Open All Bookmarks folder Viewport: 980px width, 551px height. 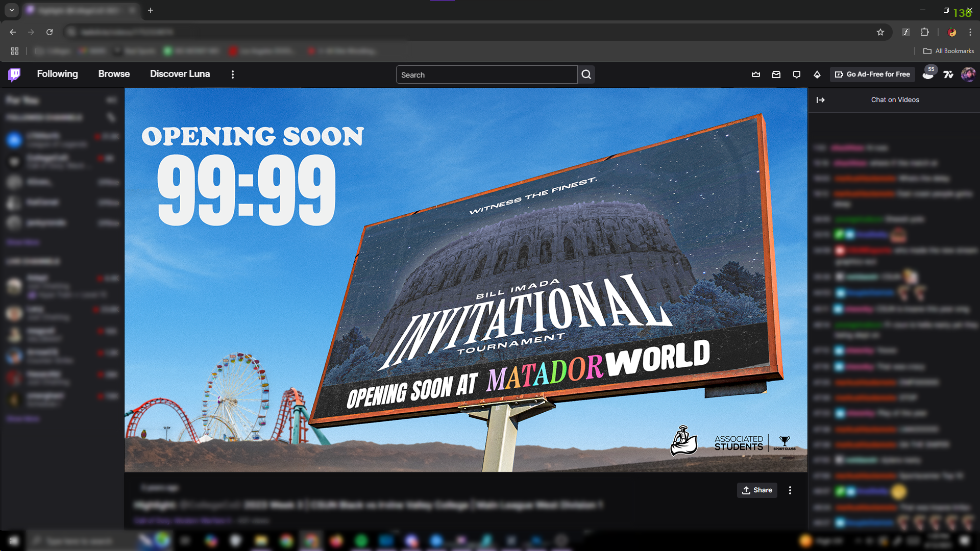point(949,51)
